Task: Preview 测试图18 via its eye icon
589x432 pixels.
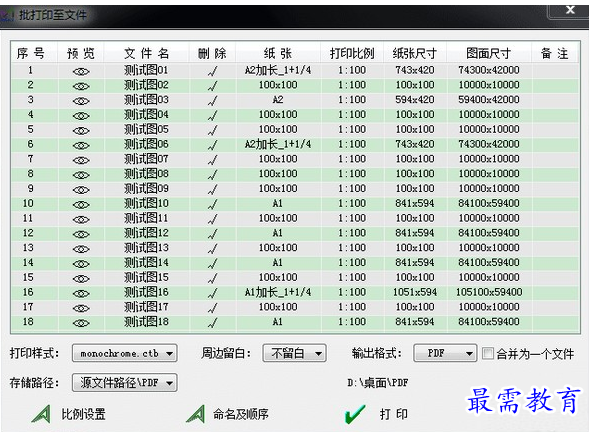Action: click(81, 323)
